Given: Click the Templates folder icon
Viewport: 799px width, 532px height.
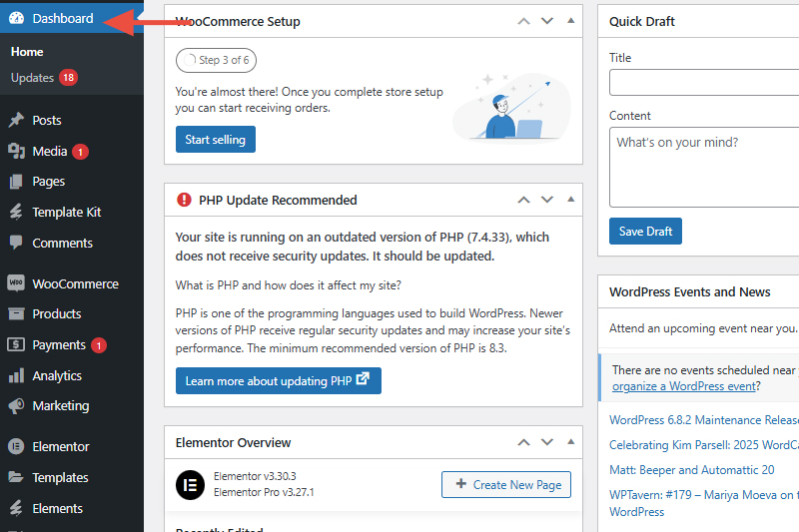Looking at the screenshot, I should pos(16,477).
